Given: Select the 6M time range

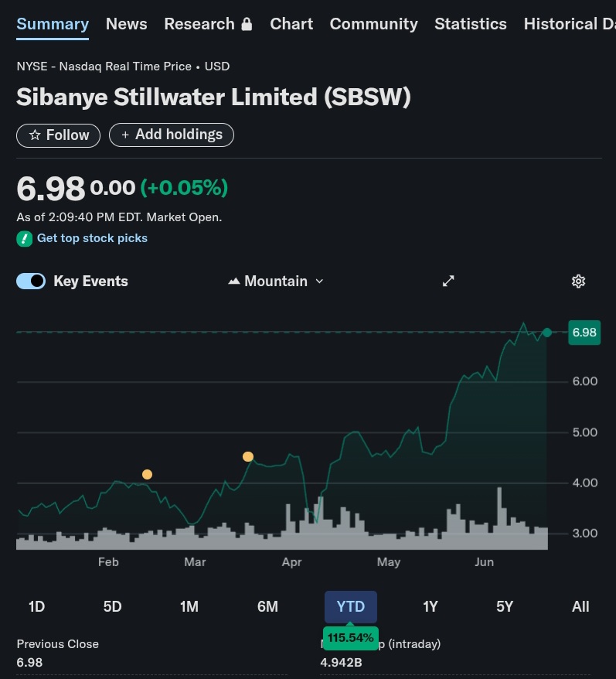Looking at the screenshot, I should (x=267, y=606).
